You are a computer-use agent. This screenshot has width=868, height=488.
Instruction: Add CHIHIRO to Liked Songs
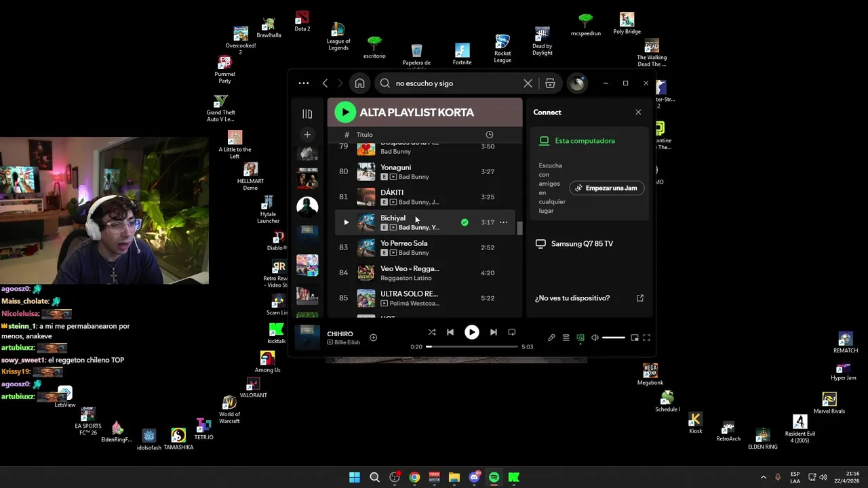(373, 338)
